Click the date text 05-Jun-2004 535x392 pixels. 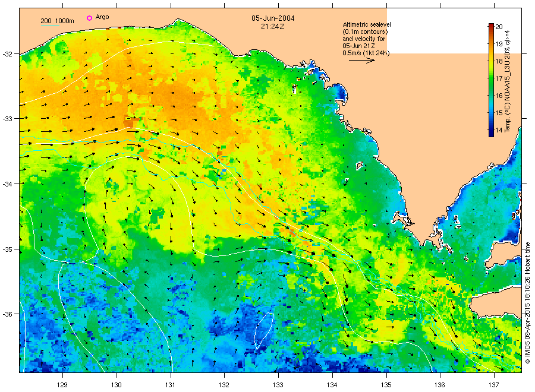click(273, 18)
